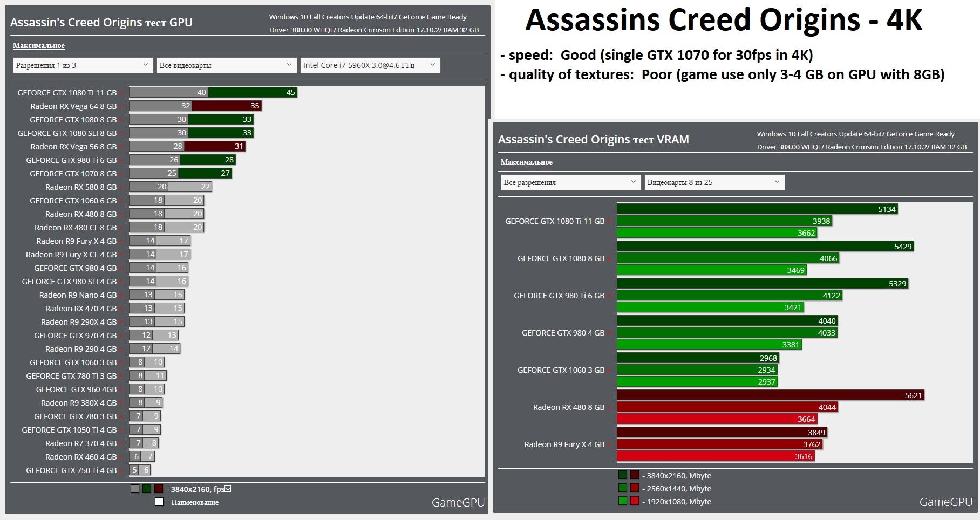The width and height of the screenshot is (980, 520).
Task: Click the red arrow beside Radeon RX 580 8 GB
Action: point(122,188)
